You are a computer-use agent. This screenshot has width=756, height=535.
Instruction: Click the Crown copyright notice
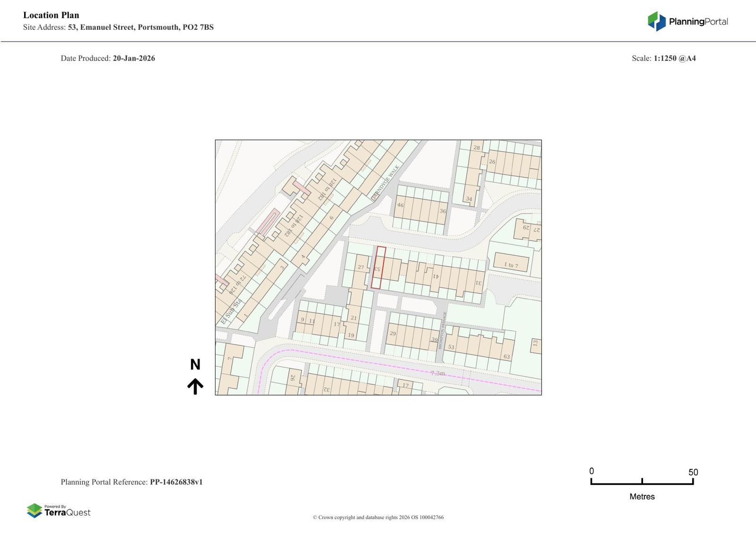point(378,517)
